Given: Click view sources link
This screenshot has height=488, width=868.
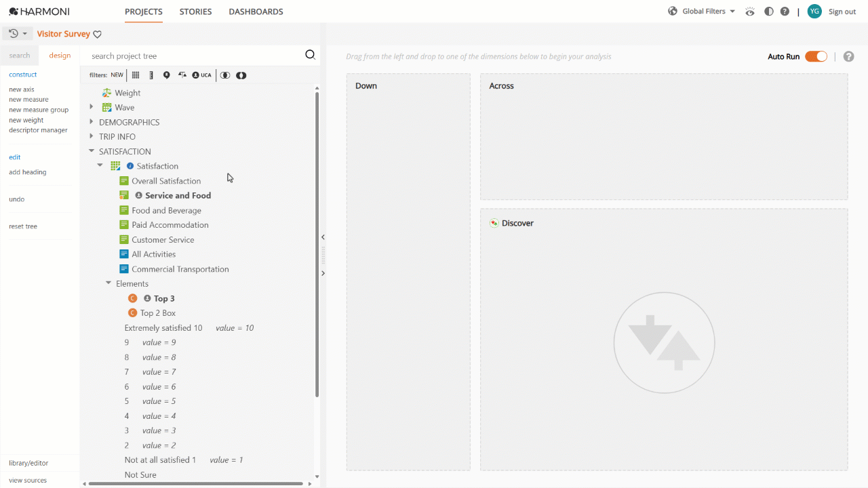Looking at the screenshot, I should 28,481.
